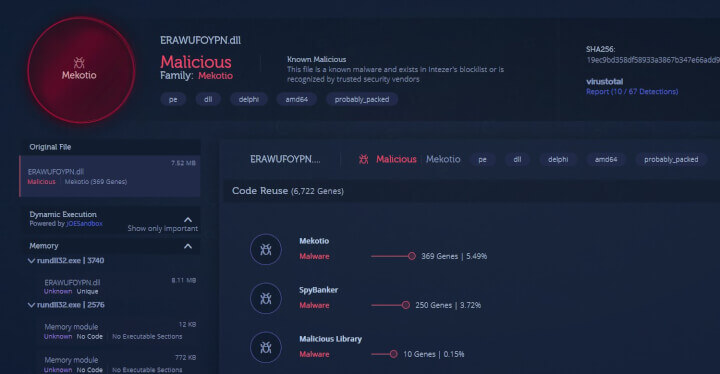
Task: Click the delphi tag in header
Action: 248,99
